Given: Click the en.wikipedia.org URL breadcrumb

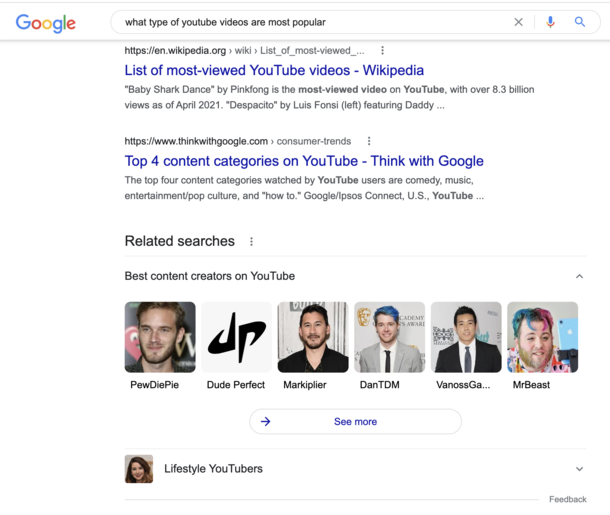Looking at the screenshot, I should coord(244,51).
